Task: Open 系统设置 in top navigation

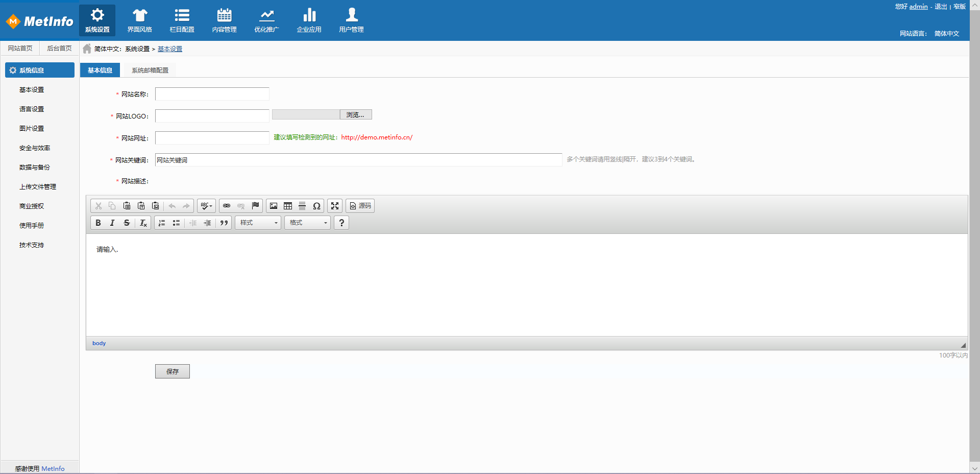Action: 97,20
